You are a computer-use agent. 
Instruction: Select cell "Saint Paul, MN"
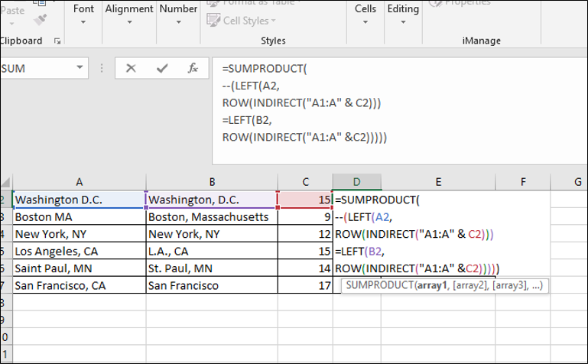click(x=79, y=268)
